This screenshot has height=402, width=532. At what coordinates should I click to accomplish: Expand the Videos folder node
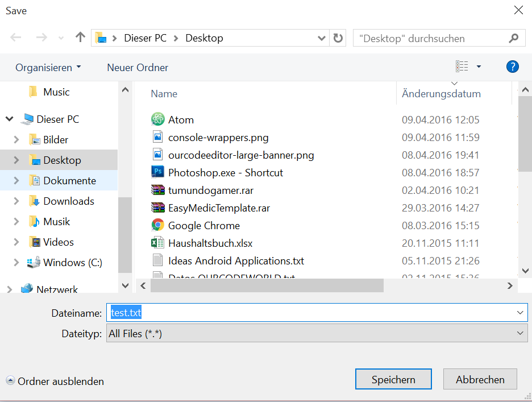point(16,242)
